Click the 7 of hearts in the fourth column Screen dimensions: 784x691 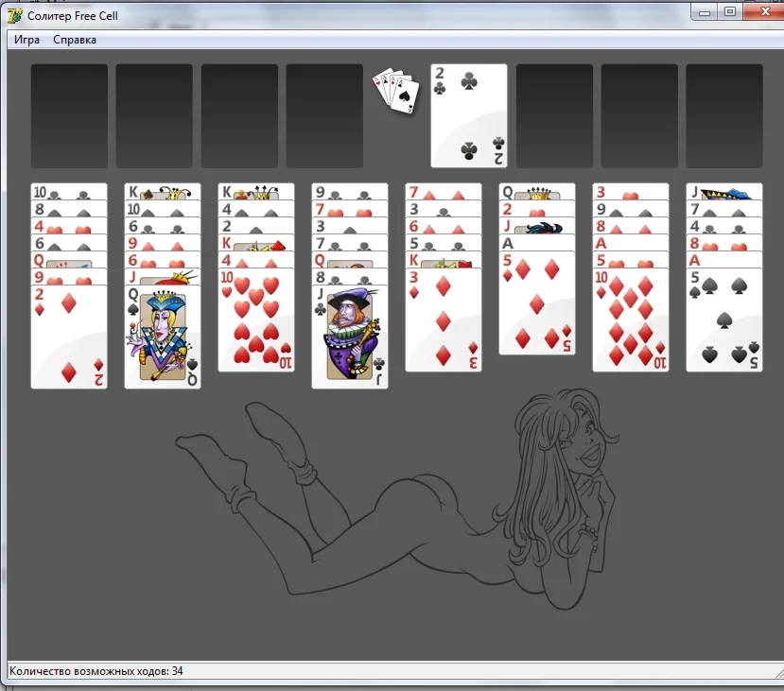(x=350, y=209)
